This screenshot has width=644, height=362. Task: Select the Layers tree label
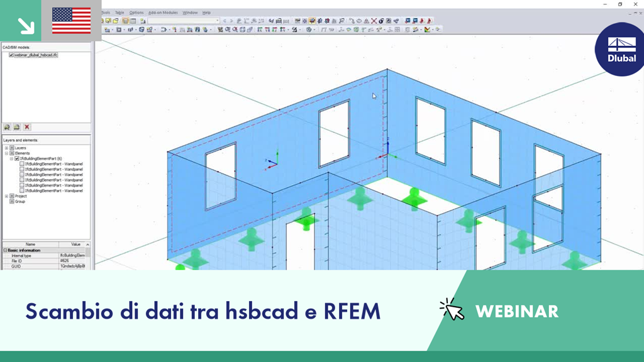21,148
